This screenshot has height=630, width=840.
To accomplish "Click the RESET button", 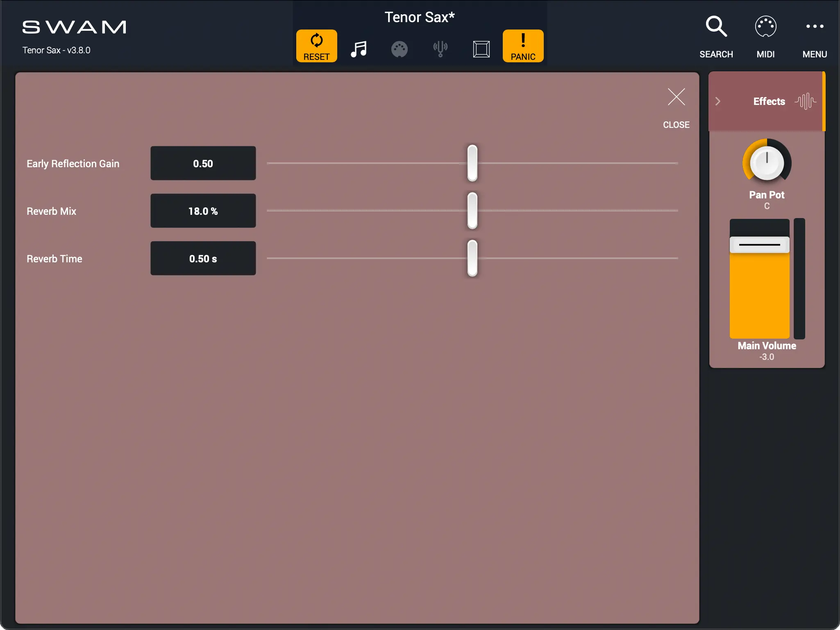I will (x=316, y=46).
